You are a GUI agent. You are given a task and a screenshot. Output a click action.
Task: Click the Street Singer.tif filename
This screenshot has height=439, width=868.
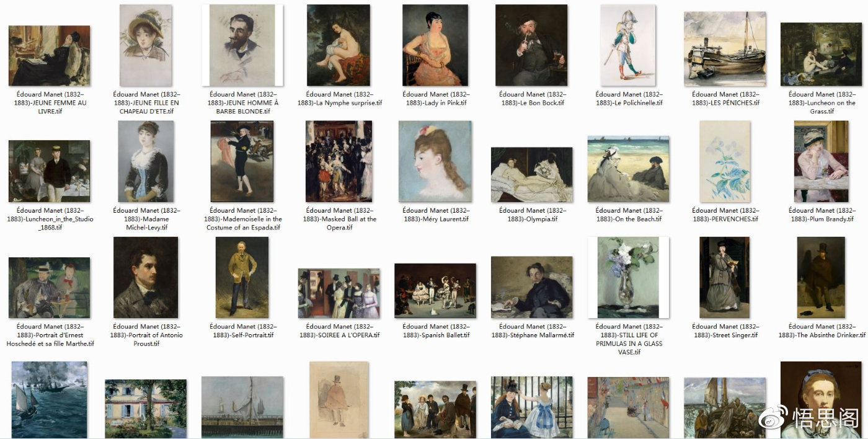(725, 330)
